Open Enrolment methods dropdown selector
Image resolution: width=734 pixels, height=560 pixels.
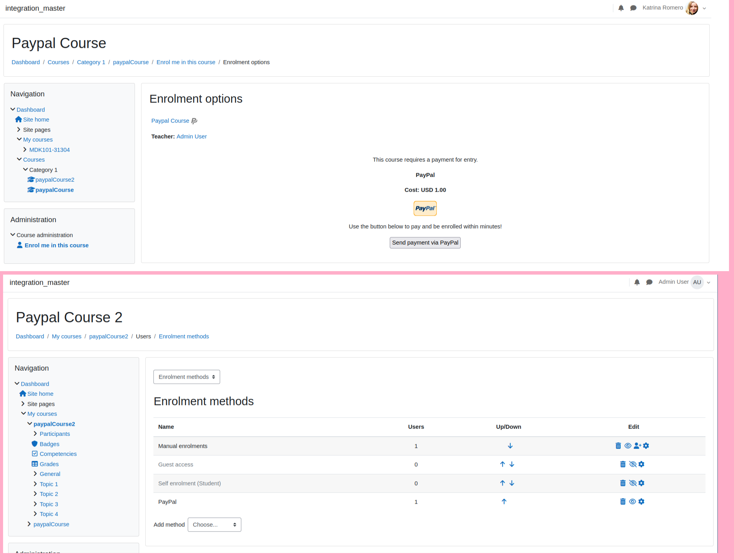pyautogui.click(x=187, y=377)
